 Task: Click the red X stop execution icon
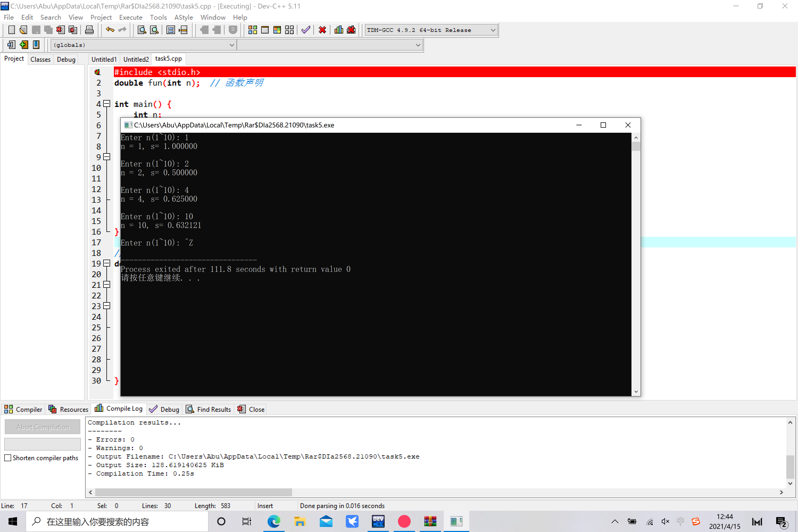click(322, 30)
